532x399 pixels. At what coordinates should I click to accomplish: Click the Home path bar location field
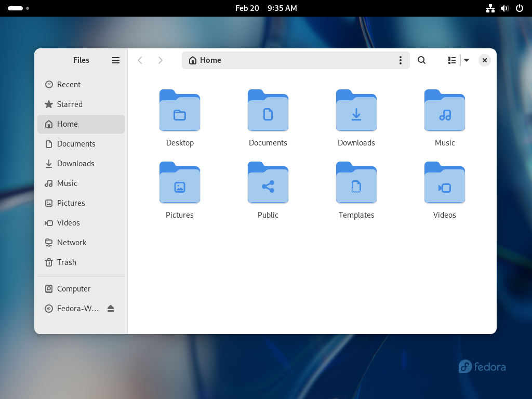point(296,60)
